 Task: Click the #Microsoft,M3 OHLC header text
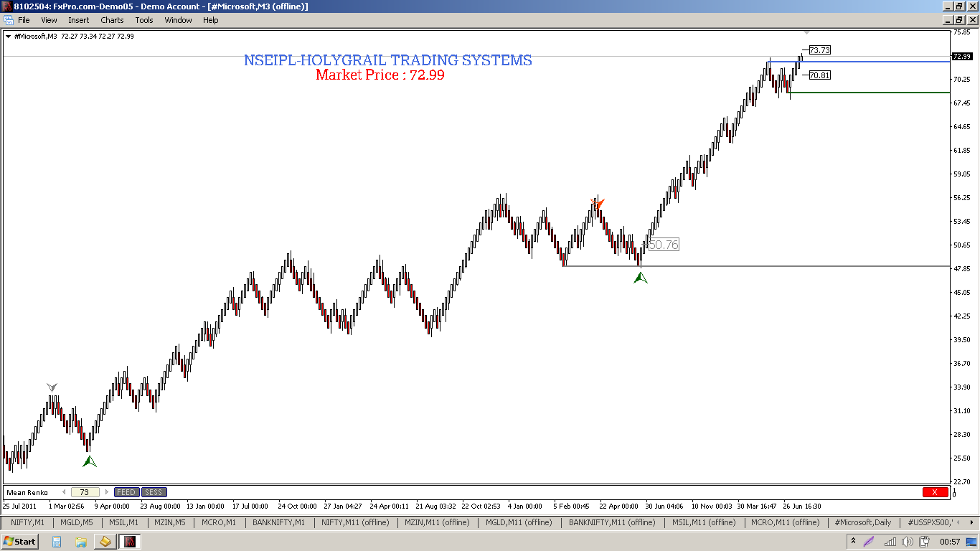tap(74, 36)
